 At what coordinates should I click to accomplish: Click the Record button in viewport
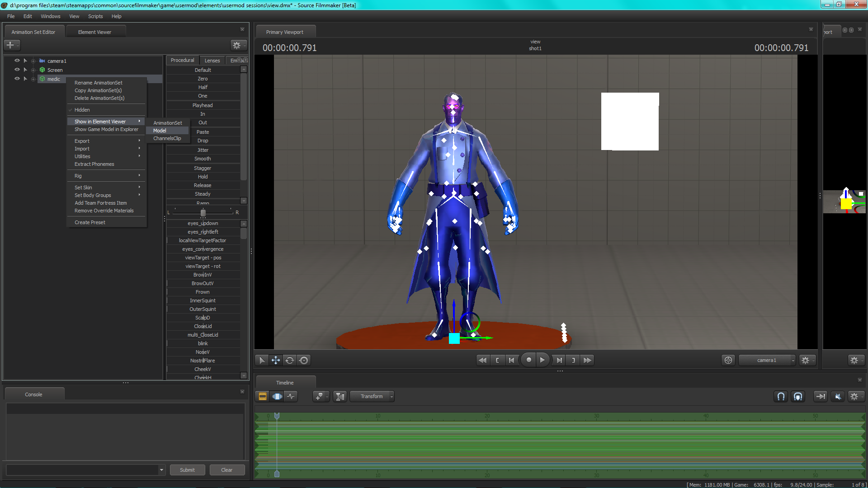tap(528, 360)
